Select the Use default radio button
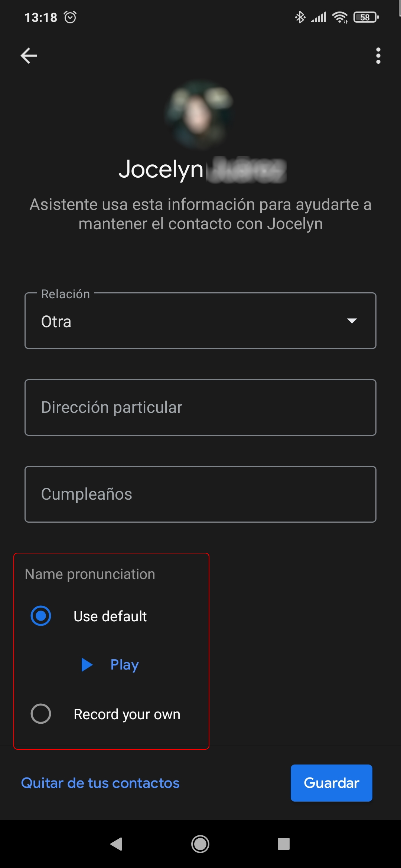The image size is (401, 868). [41, 616]
